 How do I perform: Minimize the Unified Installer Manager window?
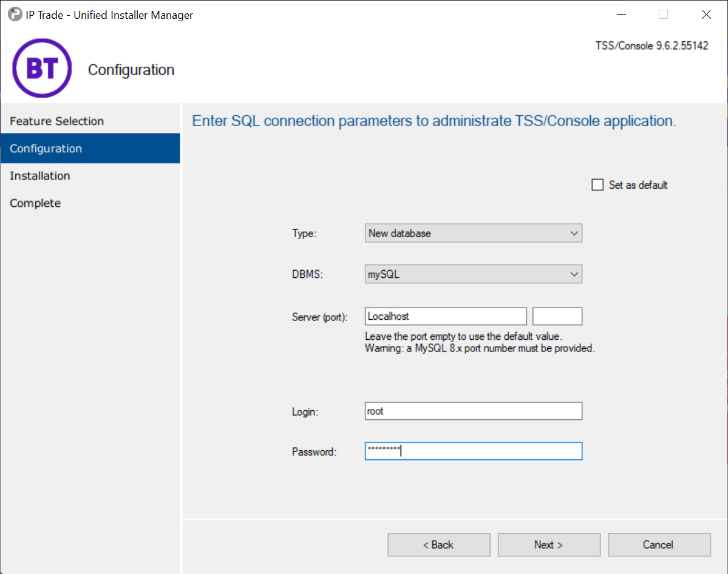click(621, 15)
